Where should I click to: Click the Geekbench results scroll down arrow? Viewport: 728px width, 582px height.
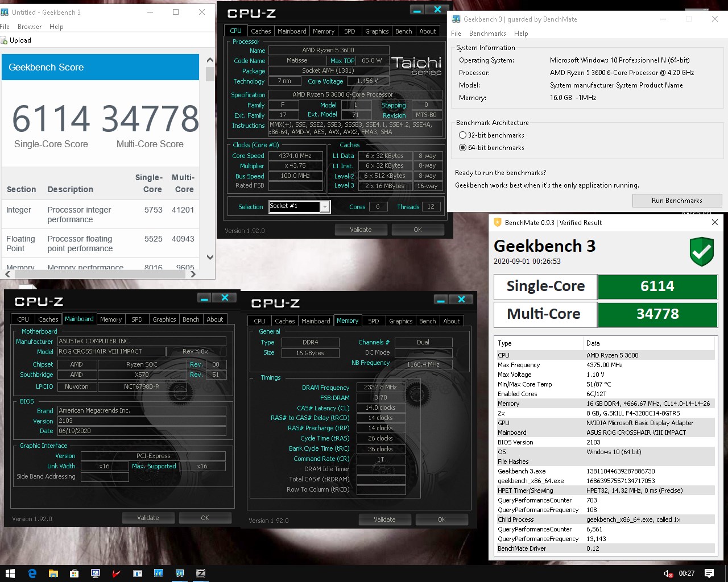point(210,257)
